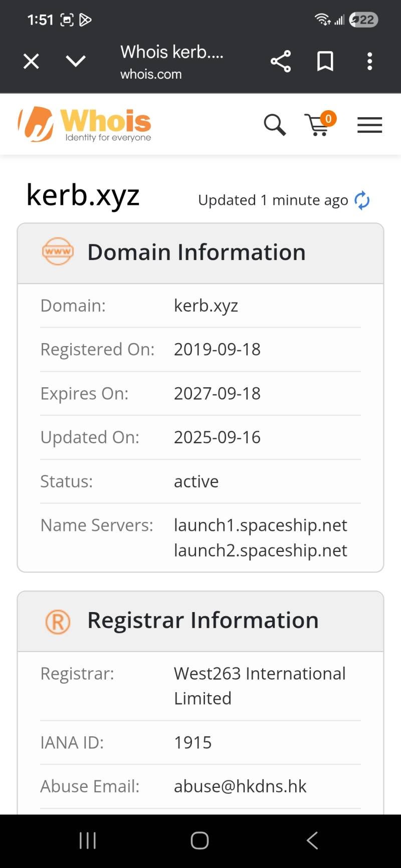Image resolution: width=401 pixels, height=868 pixels.
Task: Open Android recent apps button
Action: [x=88, y=840]
